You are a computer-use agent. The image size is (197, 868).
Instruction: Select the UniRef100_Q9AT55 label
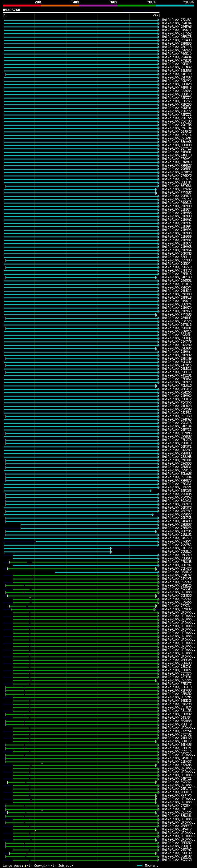pos(177,118)
